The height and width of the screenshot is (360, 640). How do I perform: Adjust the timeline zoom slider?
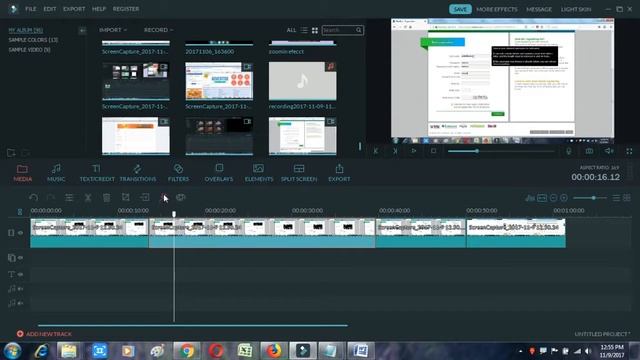point(589,198)
